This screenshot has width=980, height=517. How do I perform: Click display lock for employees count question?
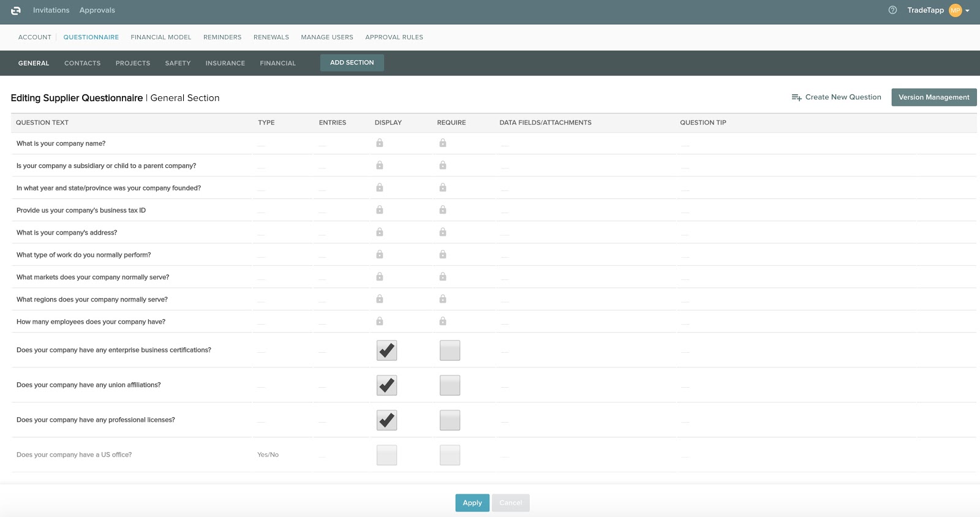point(380,322)
